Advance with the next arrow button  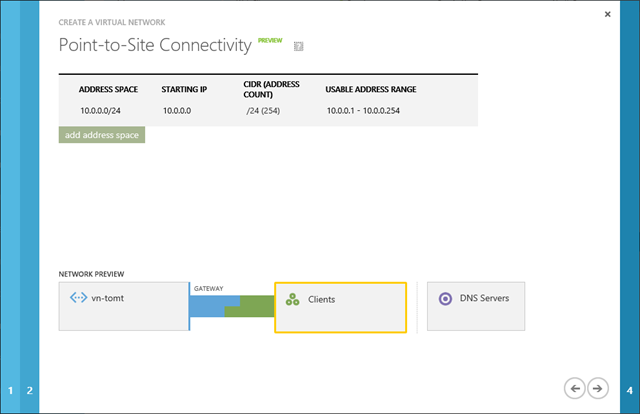tap(598, 388)
